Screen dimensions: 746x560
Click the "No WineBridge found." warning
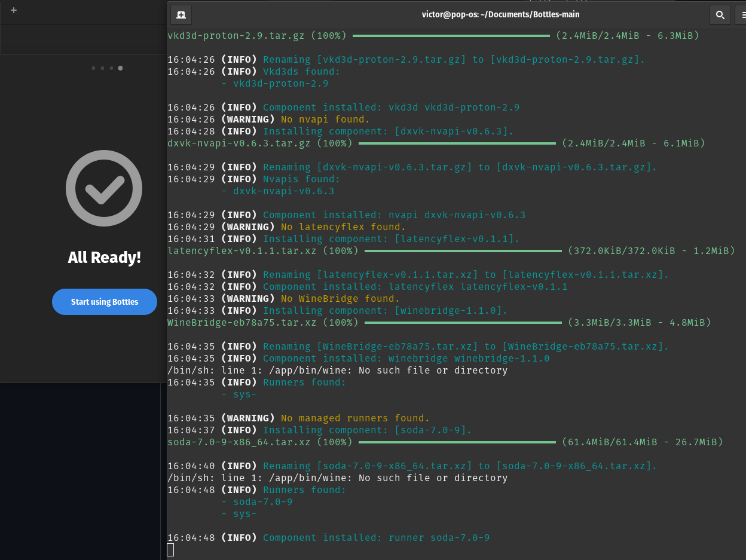point(341,299)
